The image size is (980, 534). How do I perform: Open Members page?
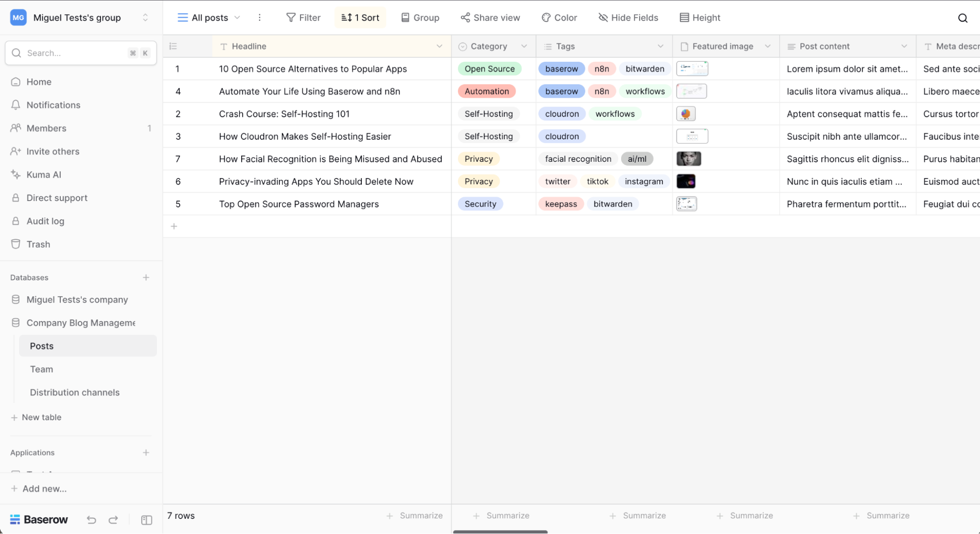(46, 128)
